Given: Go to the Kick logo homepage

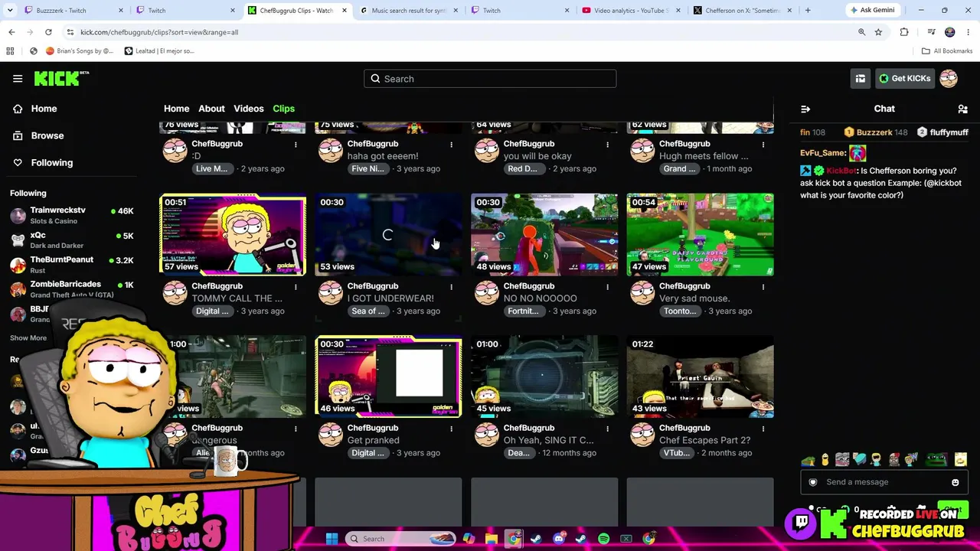Looking at the screenshot, I should coord(61,78).
